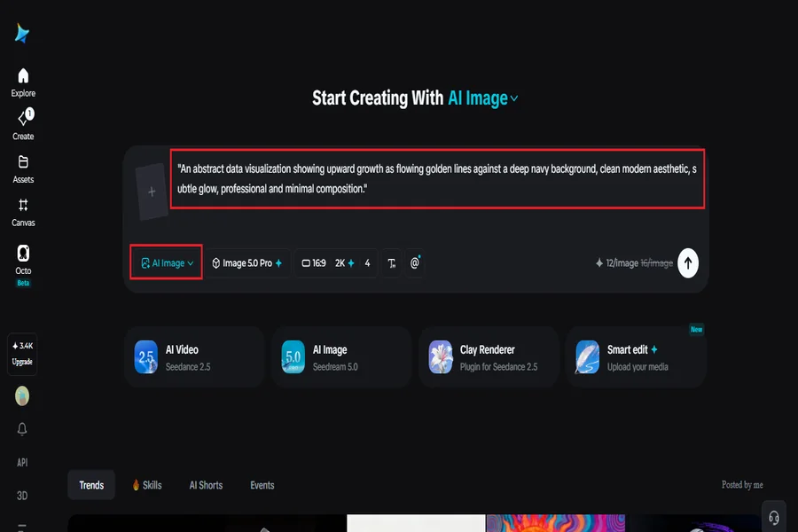This screenshot has width=798, height=532.
Task: Open the Assets library
Action: (23, 169)
